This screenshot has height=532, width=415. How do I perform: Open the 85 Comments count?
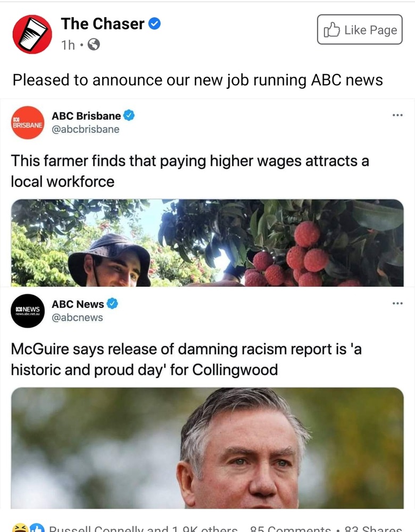coord(290,529)
